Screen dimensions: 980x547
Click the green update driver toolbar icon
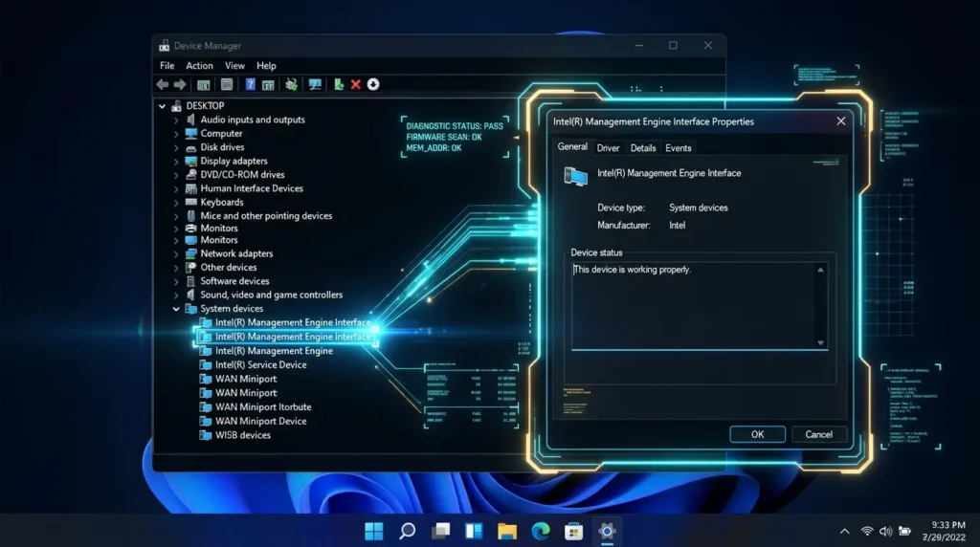(x=339, y=84)
